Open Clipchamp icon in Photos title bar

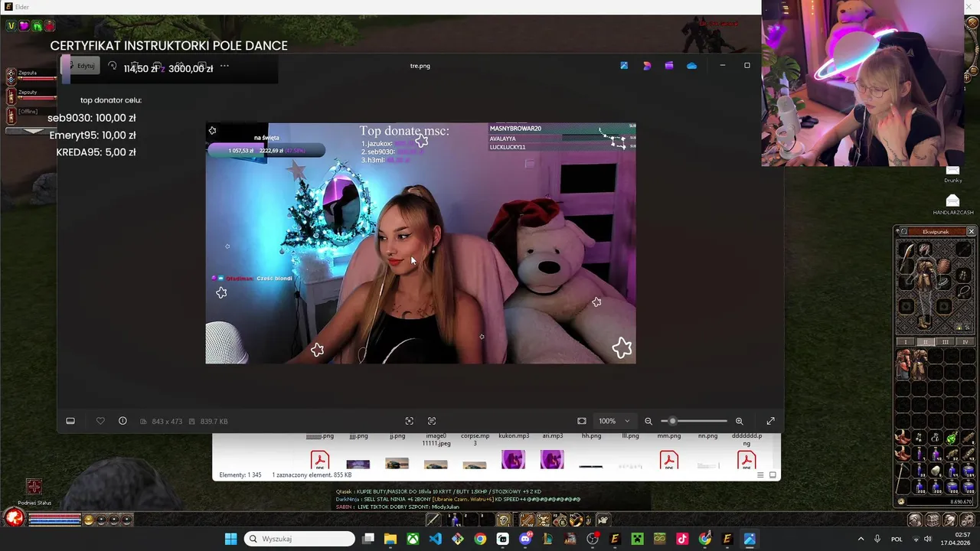(669, 66)
